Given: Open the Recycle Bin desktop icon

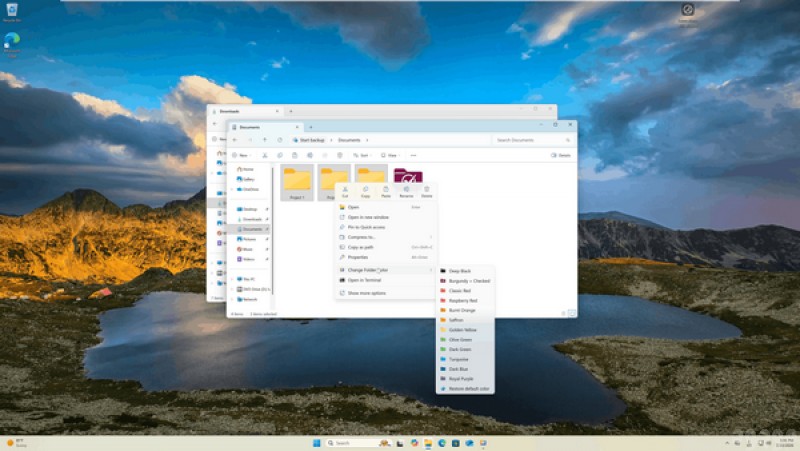Looking at the screenshot, I should [x=12, y=12].
